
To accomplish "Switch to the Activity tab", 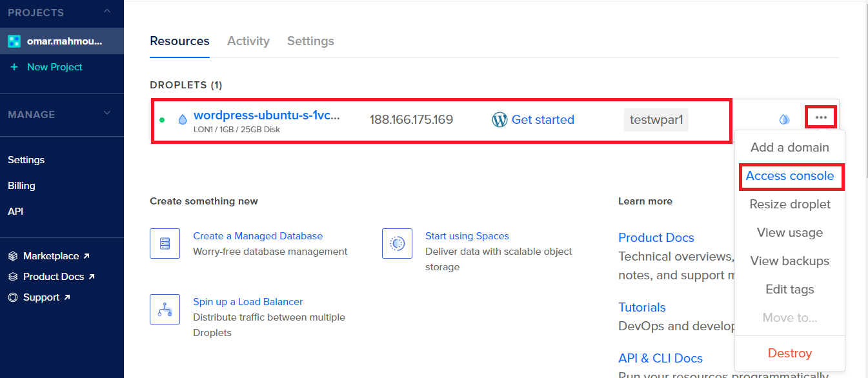I will tap(248, 41).
